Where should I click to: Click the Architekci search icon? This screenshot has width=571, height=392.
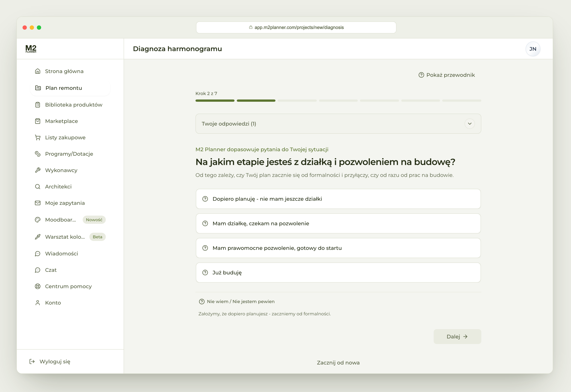(x=38, y=187)
